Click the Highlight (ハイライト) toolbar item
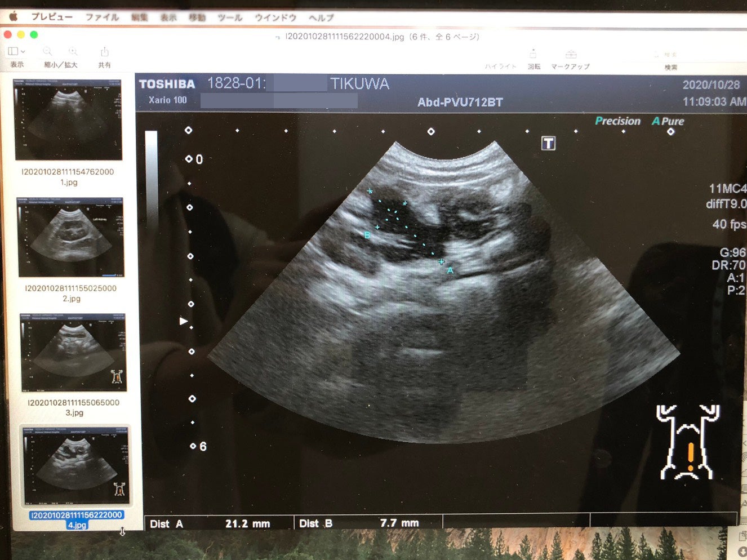 point(500,66)
